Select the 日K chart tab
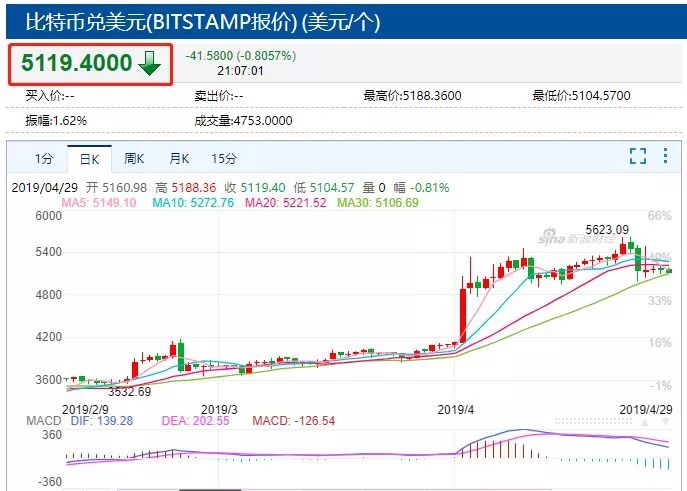This screenshot has height=491, width=687. tap(89, 159)
